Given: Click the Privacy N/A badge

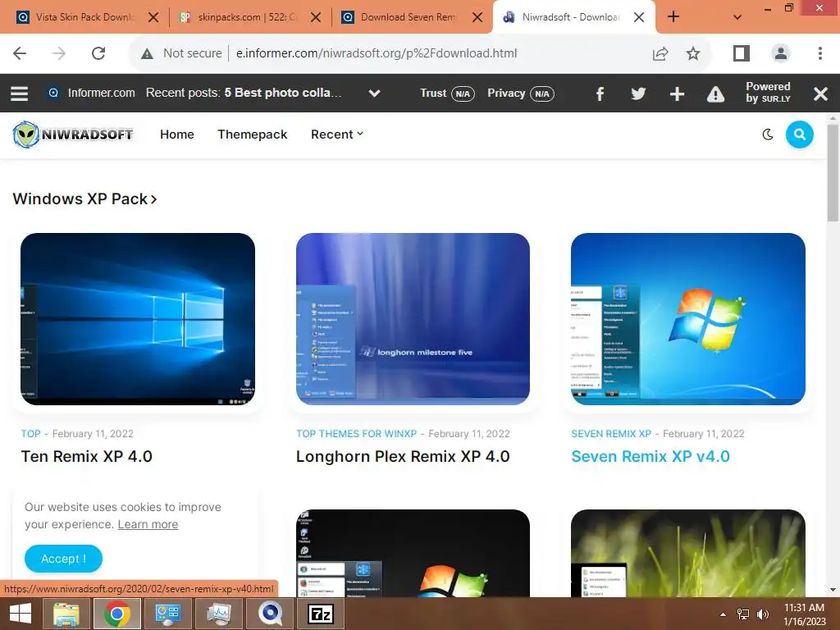Looking at the screenshot, I should [x=521, y=94].
